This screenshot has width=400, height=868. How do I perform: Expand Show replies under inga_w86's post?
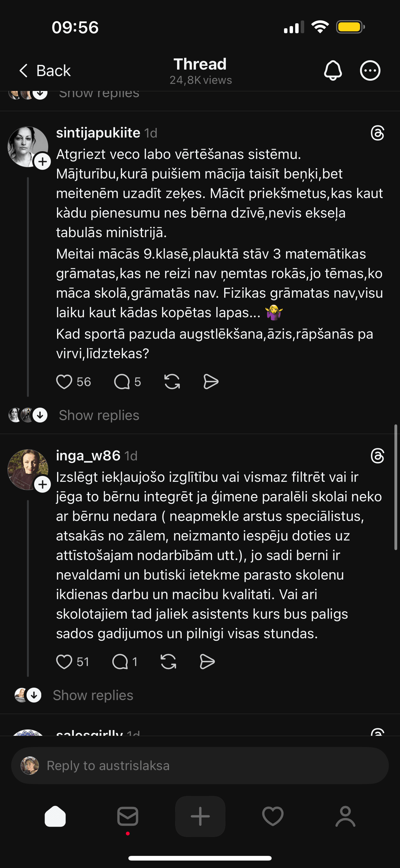click(93, 695)
